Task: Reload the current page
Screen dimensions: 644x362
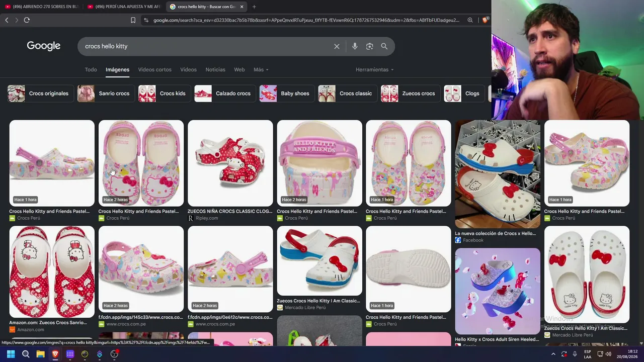Action: point(27,20)
